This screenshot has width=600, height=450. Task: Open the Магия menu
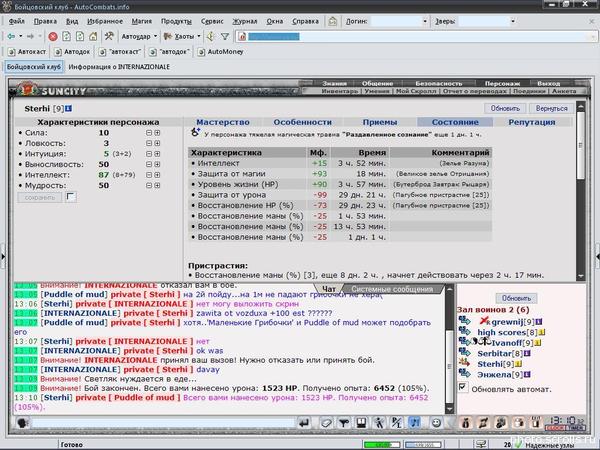click(x=142, y=21)
